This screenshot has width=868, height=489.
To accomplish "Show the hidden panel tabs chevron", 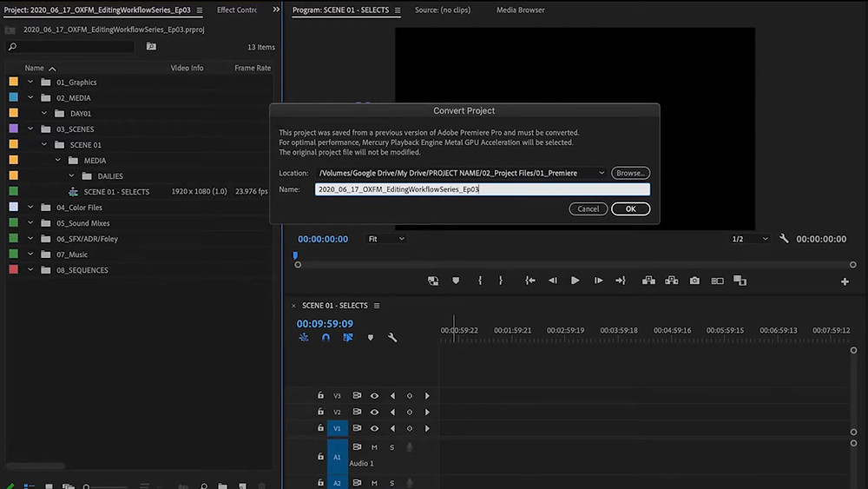I will pos(276,10).
